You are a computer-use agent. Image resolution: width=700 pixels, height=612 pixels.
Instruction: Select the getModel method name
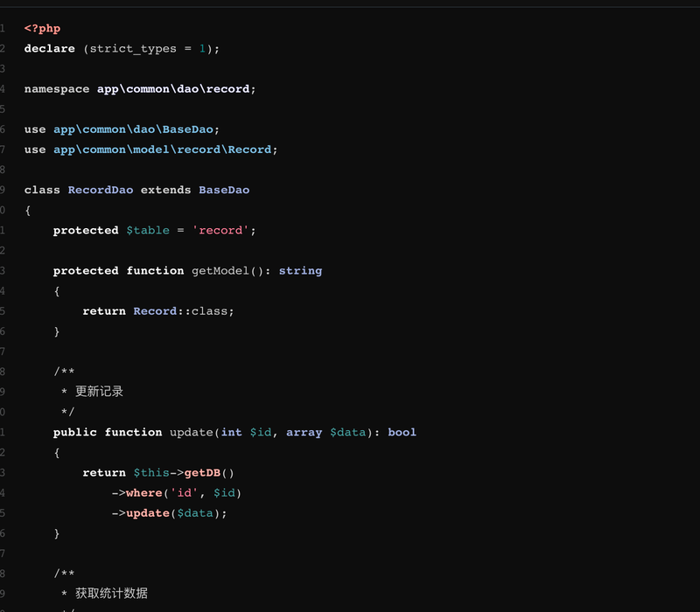220,271
